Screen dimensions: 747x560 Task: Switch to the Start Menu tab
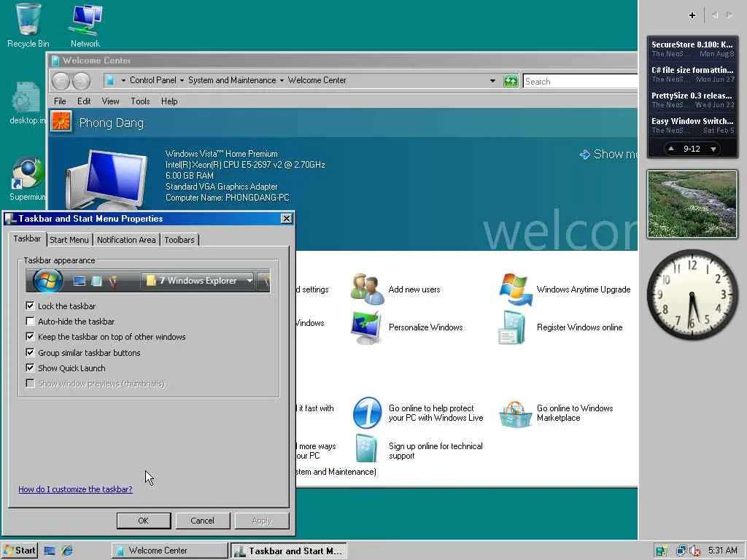coord(69,239)
